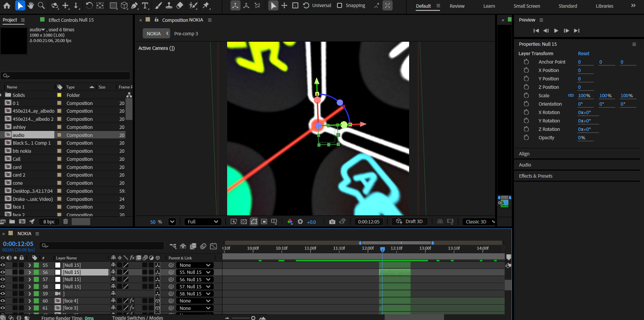Toggle the Draft 3D button
The height and width of the screenshot is (320, 644).
409,221
